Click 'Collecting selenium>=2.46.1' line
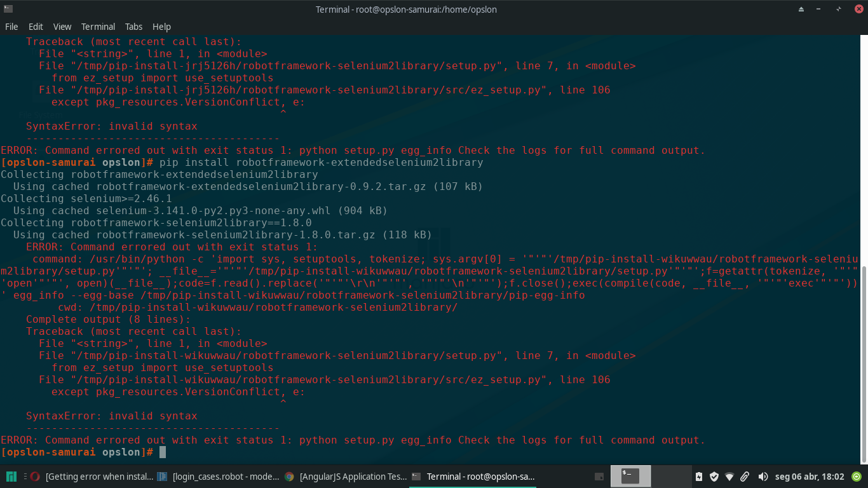Screen dimensions: 868x488 86,198
